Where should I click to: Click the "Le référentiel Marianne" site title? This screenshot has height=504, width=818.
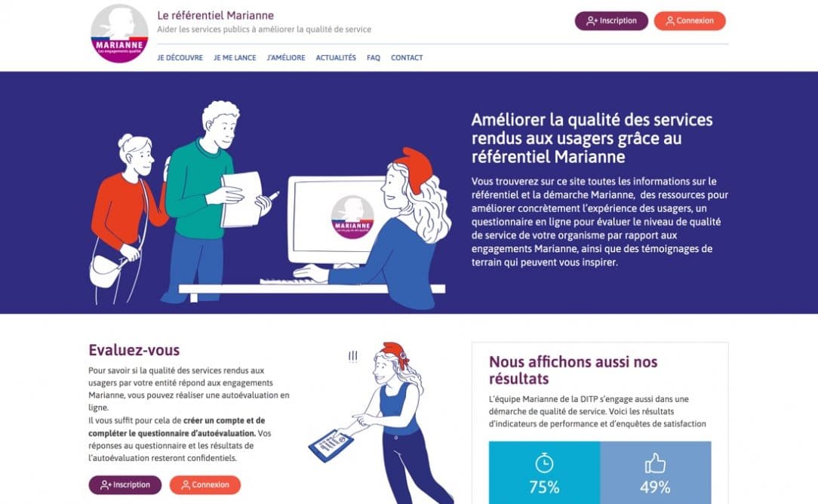click(x=216, y=15)
